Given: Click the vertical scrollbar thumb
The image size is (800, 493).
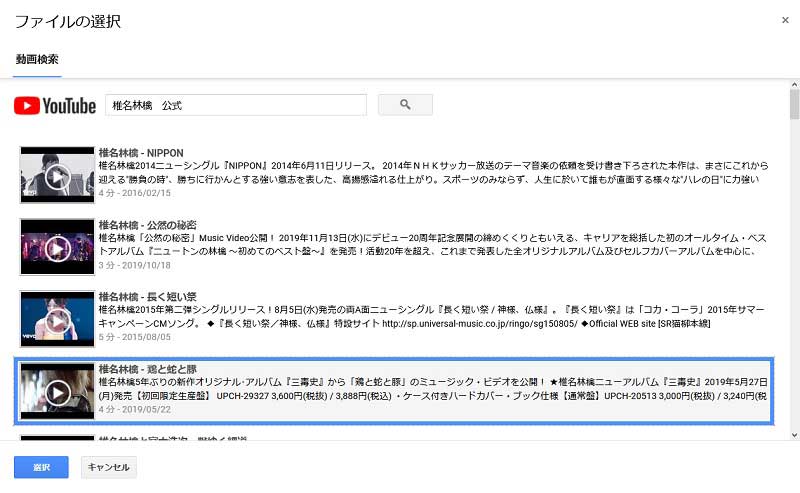Looking at the screenshot, I should [794, 105].
